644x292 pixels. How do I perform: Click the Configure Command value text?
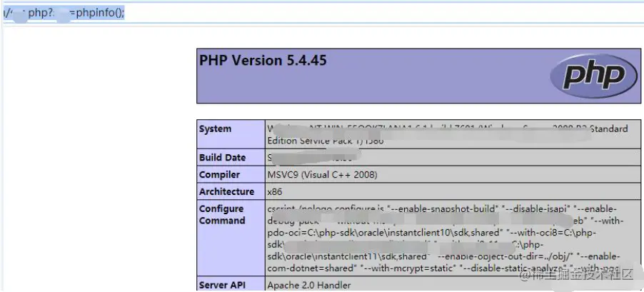(446, 238)
